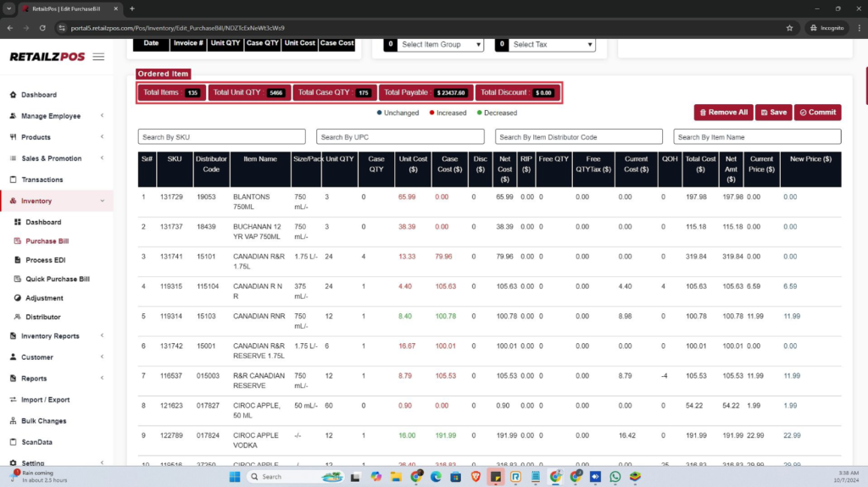
Task: Click Search By SKU field
Action: pyautogui.click(x=221, y=136)
